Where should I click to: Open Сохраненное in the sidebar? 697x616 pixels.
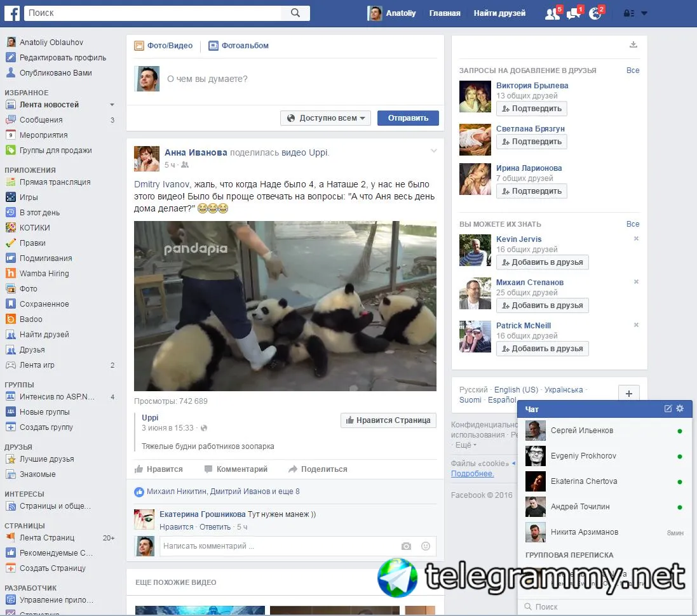(44, 304)
